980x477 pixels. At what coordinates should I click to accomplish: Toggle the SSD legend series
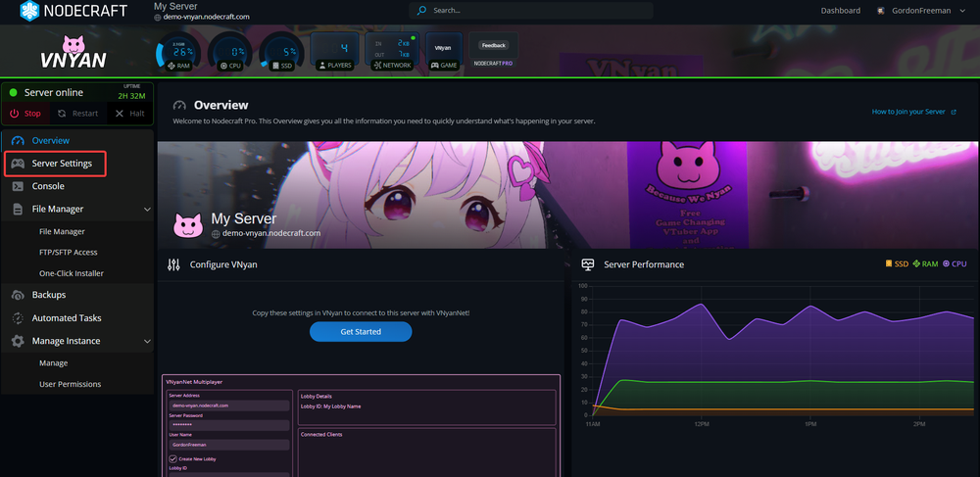897,264
